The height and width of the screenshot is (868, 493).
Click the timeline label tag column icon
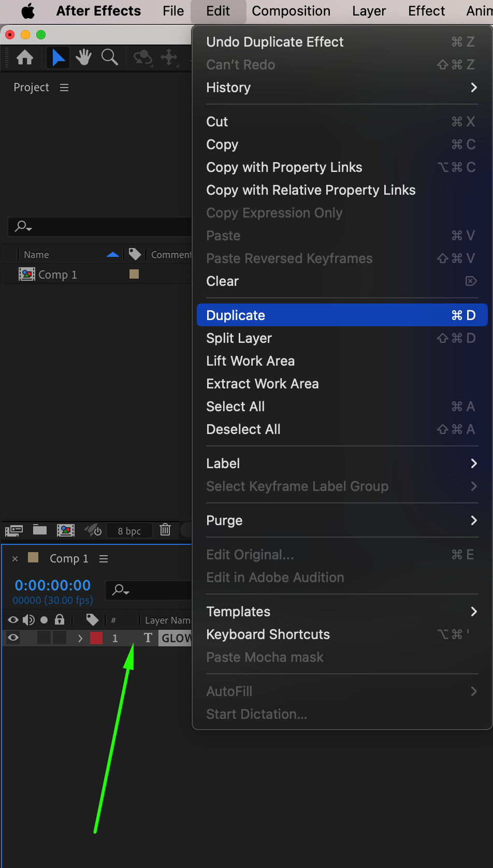pyautogui.click(x=92, y=619)
